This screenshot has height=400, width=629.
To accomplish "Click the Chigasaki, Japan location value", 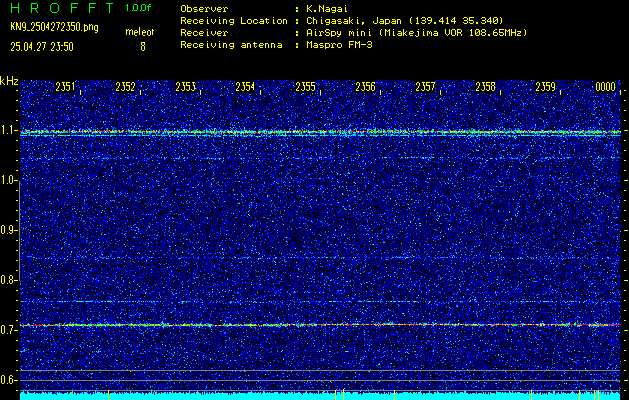I will tap(405, 20).
